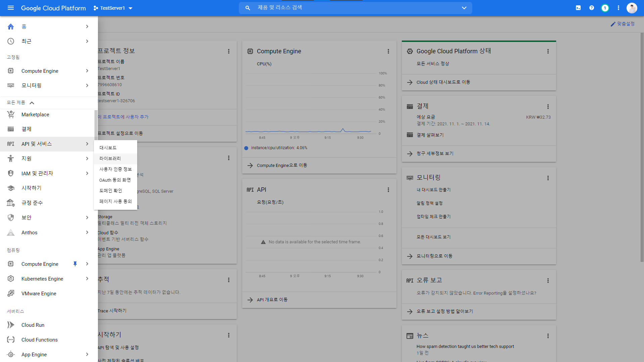Select 라이브러리 in the API submenu
644x362 pixels.
pos(110,159)
